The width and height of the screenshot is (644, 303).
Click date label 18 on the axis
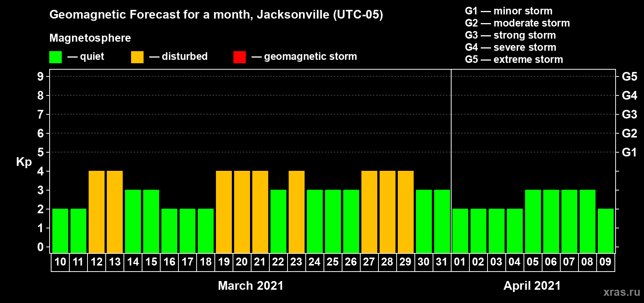[x=206, y=262]
